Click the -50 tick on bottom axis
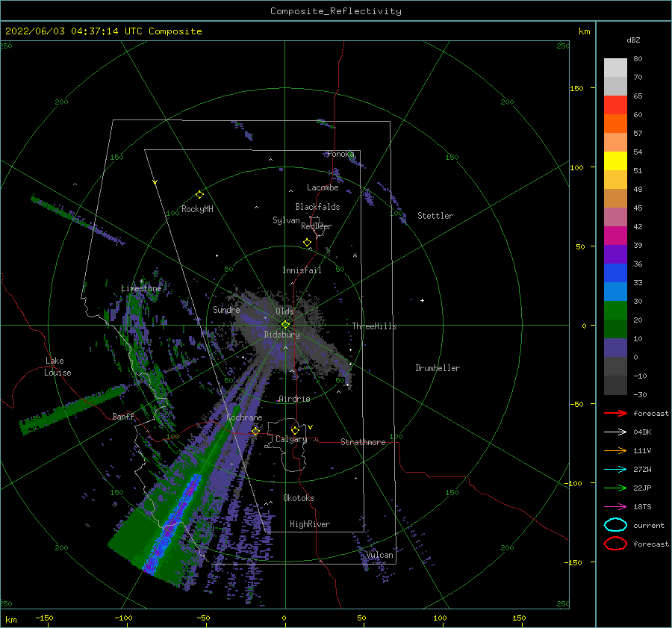 (203, 618)
